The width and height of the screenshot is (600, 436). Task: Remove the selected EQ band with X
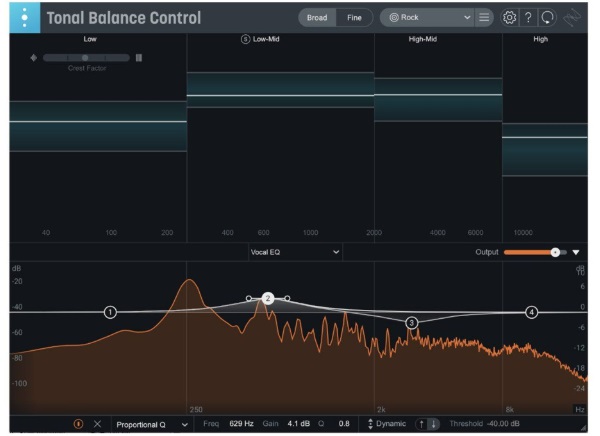coord(97,424)
